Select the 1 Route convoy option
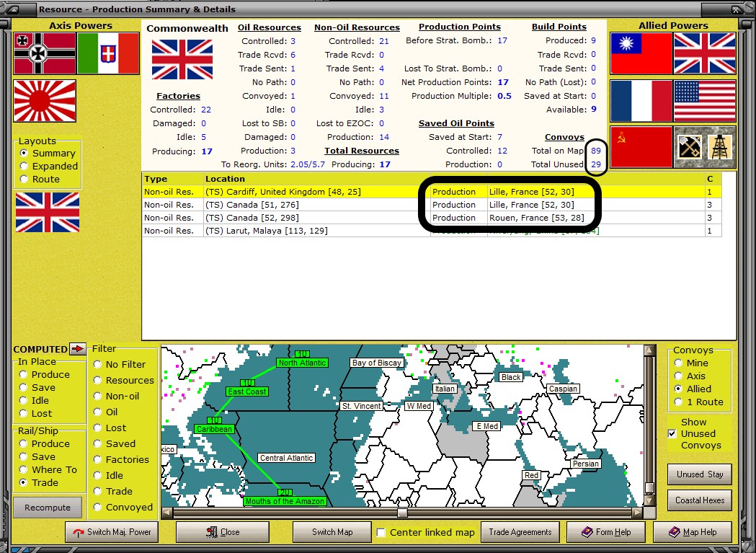Screen dimensions: 756x553 [x=699, y=402]
